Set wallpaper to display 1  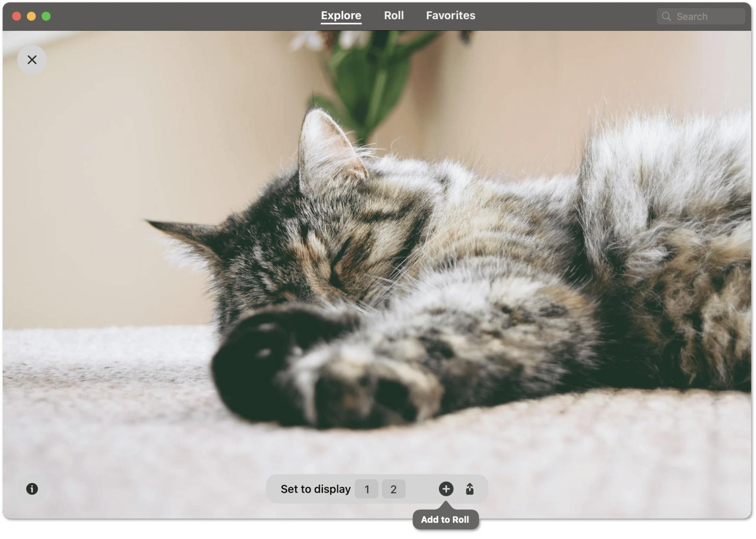pos(367,489)
